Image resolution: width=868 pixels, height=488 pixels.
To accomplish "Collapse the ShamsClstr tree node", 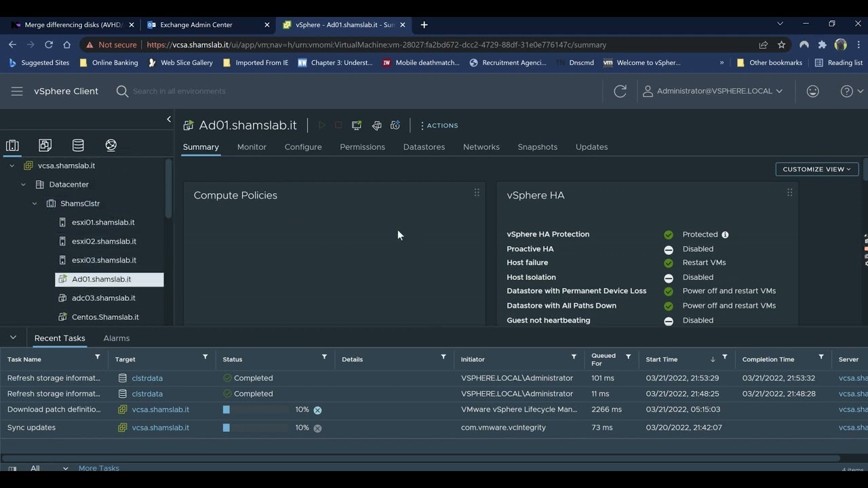I will tap(35, 203).
